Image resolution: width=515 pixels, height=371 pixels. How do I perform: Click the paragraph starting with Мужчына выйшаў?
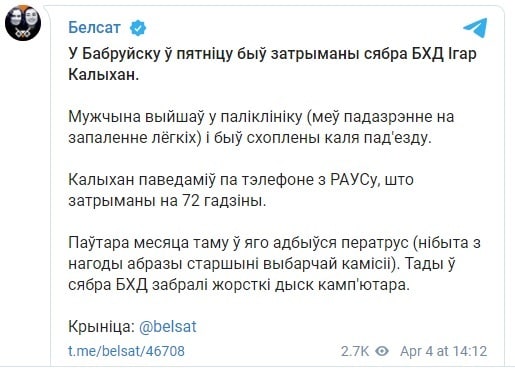(261, 127)
